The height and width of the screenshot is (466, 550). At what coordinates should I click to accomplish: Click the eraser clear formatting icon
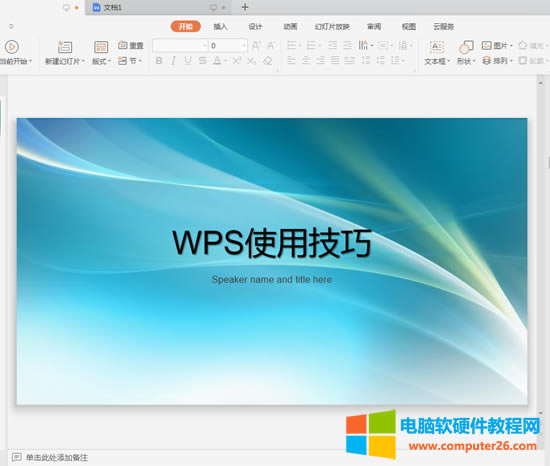(268, 61)
